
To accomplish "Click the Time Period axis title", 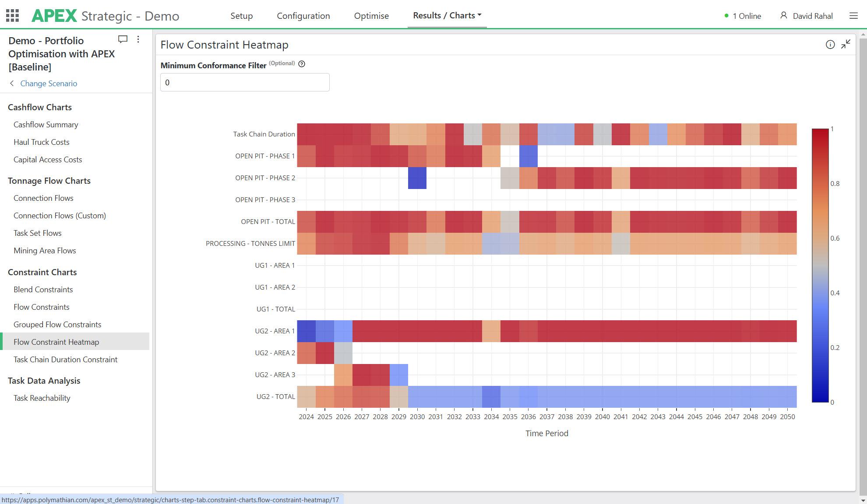I will pyautogui.click(x=547, y=434).
